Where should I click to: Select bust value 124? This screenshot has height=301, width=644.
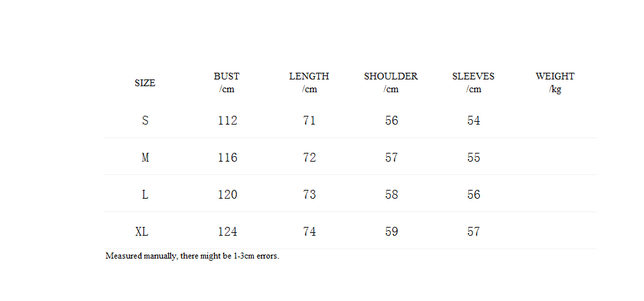click(x=227, y=232)
